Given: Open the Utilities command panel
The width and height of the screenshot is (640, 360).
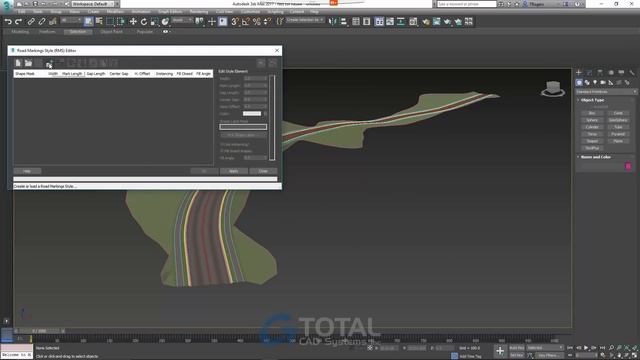Looking at the screenshot, I should 632,73.
